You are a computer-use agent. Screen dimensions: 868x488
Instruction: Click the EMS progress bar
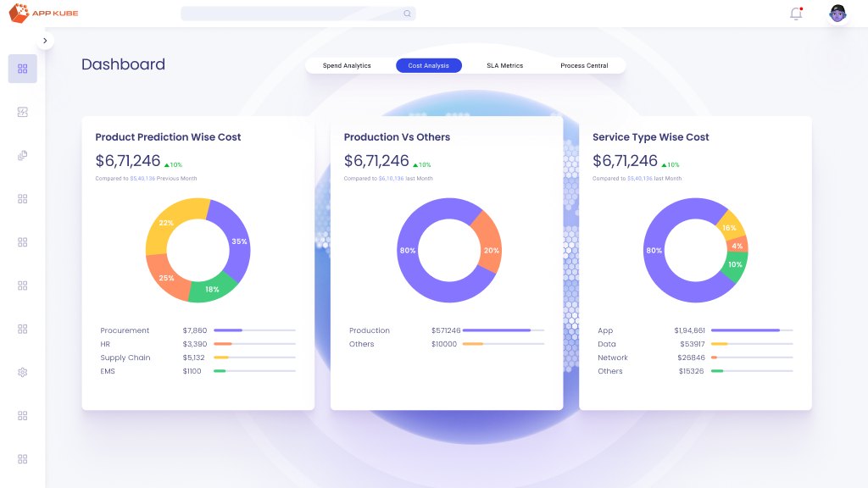[254, 371]
